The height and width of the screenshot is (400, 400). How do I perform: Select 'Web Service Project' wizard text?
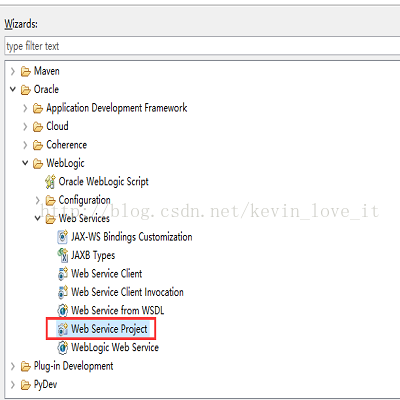[109, 329]
